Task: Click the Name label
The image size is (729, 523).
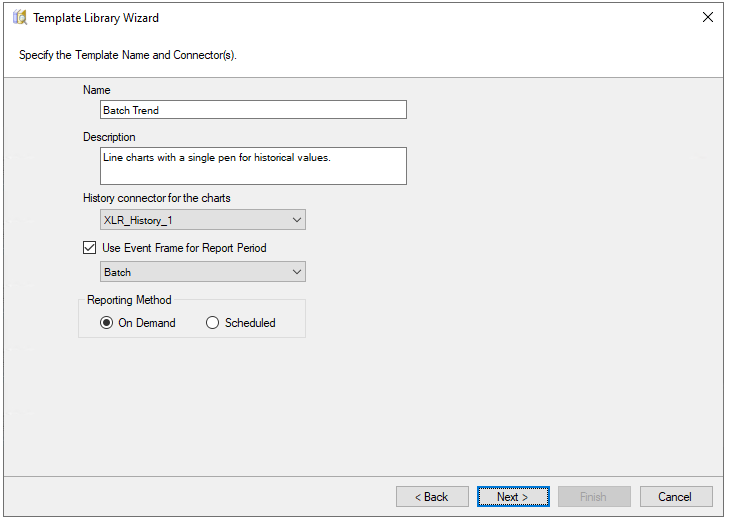Action: pyautogui.click(x=97, y=90)
